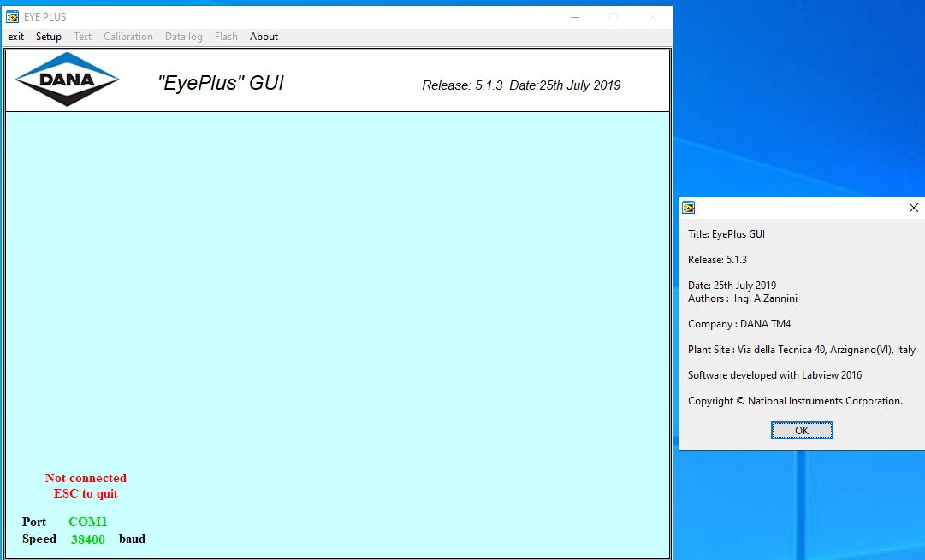Click the LabVIEW icon on the About dialog

tap(689, 208)
